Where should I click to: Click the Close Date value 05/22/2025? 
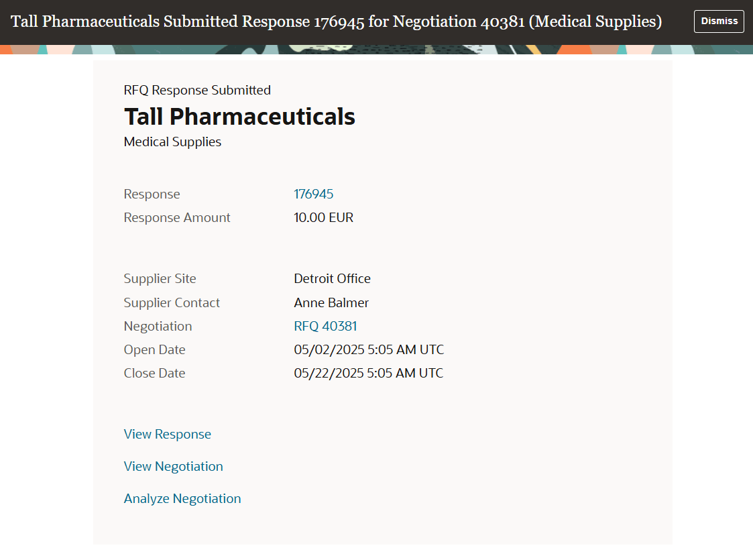(x=368, y=373)
